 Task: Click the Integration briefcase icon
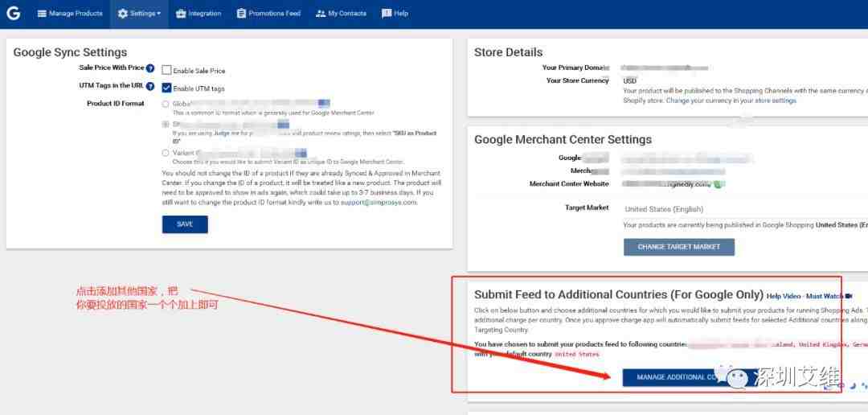(181, 14)
